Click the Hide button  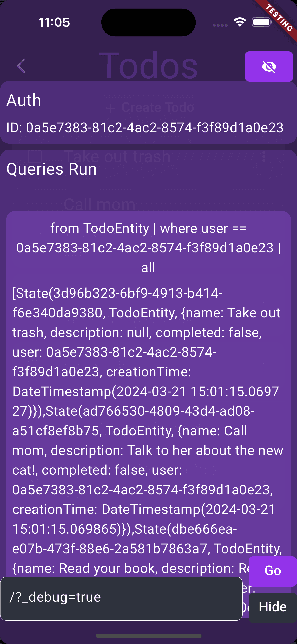click(273, 607)
